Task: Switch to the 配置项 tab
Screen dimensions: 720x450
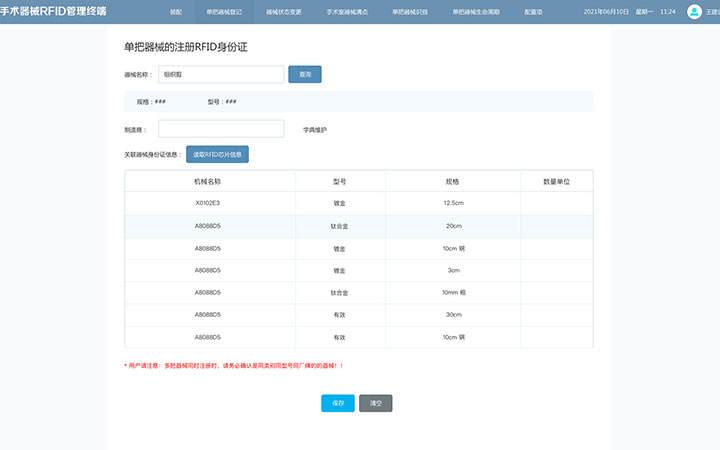Action: 534,12
